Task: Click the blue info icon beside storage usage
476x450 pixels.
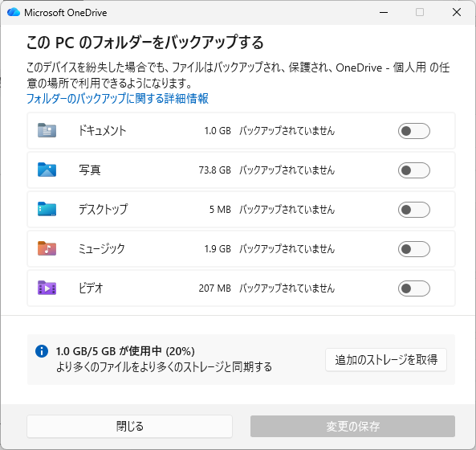Action: [42, 351]
